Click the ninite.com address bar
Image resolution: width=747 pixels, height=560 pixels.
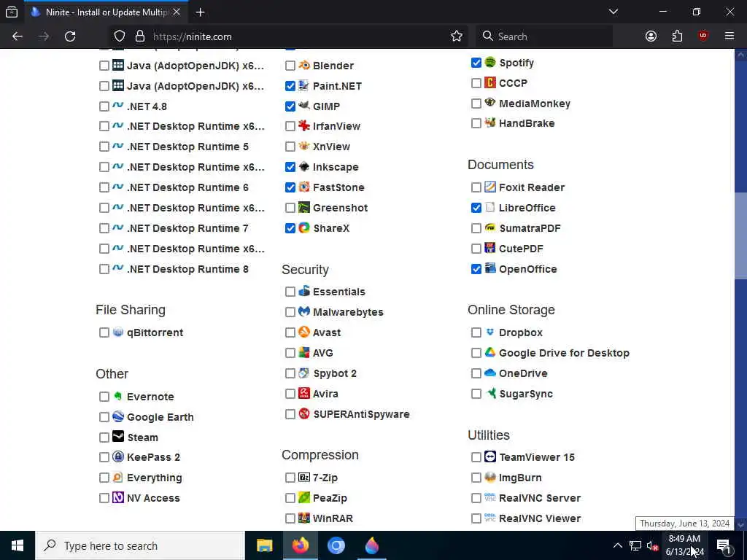coord(290,36)
